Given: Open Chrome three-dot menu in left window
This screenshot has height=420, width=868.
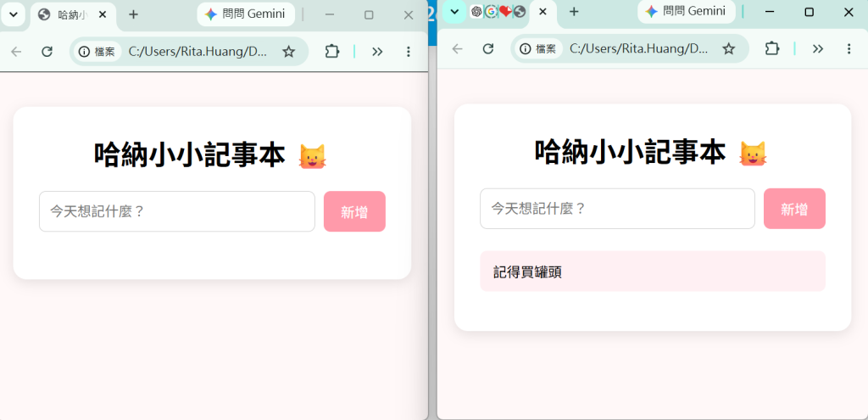Looking at the screenshot, I should click(408, 52).
